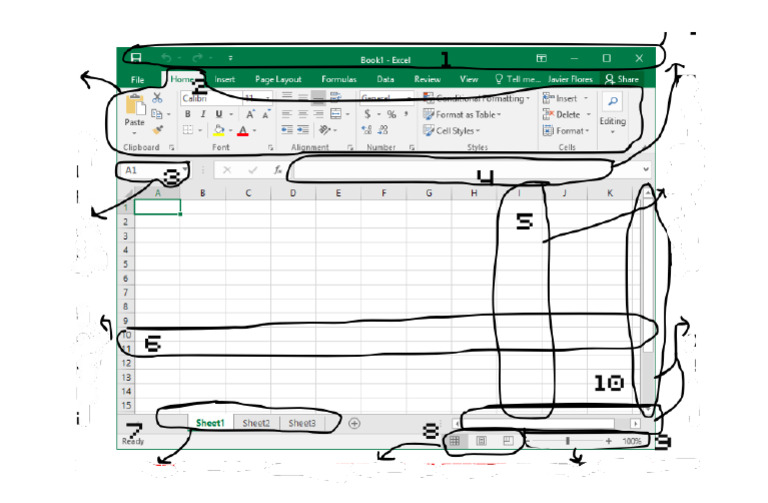Viewport: 768px width, 503px height.
Task: Select the Sheet2 worksheet tab
Action: (256, 423)
